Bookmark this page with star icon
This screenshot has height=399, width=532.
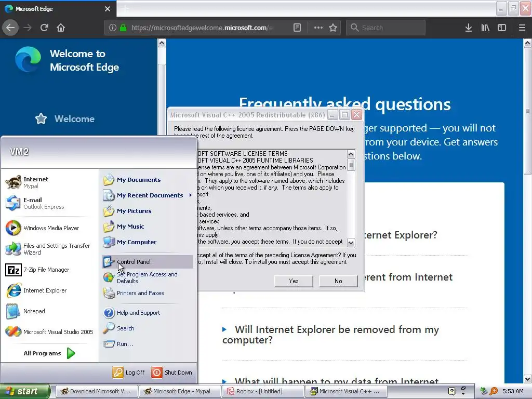click(333, 28)
